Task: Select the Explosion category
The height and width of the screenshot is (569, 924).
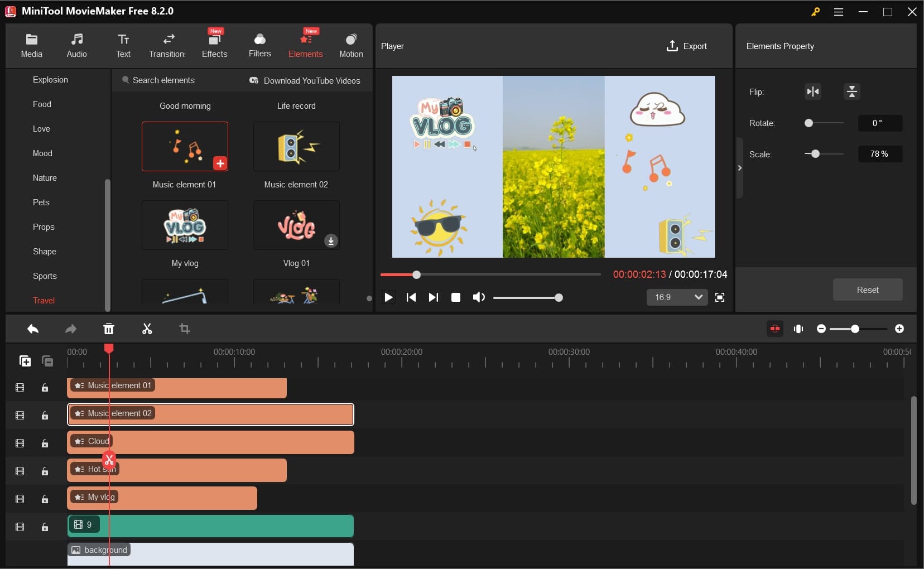Action: (50, 80)
